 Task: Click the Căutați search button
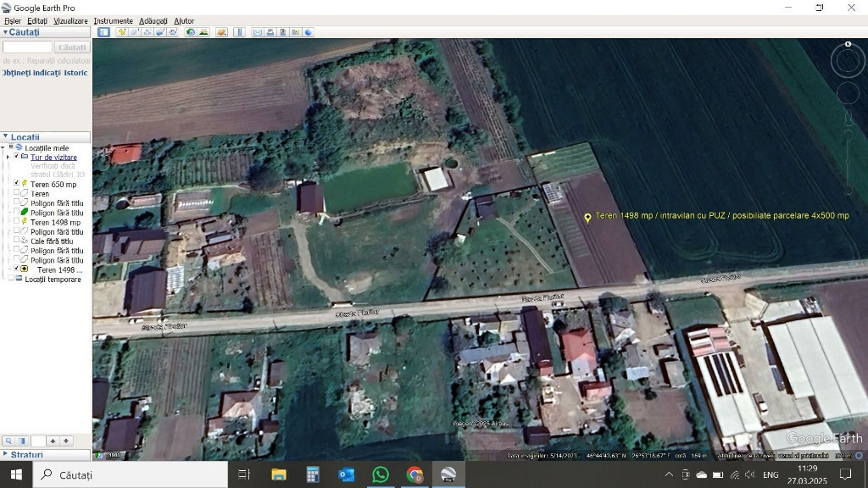[x=73, y=47]
